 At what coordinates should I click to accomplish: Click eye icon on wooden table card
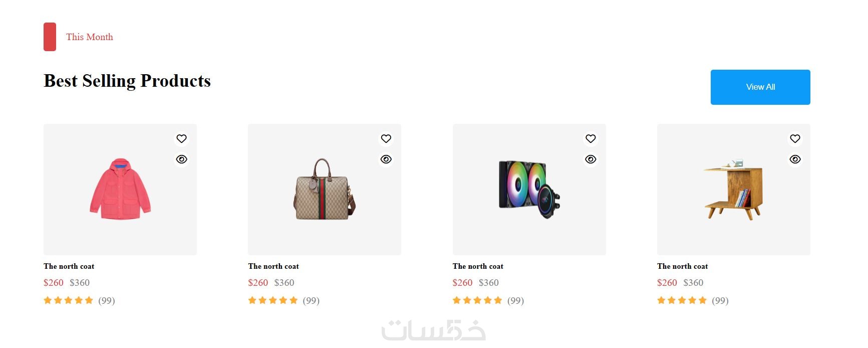pyautogui.click(x=795, y=159)
